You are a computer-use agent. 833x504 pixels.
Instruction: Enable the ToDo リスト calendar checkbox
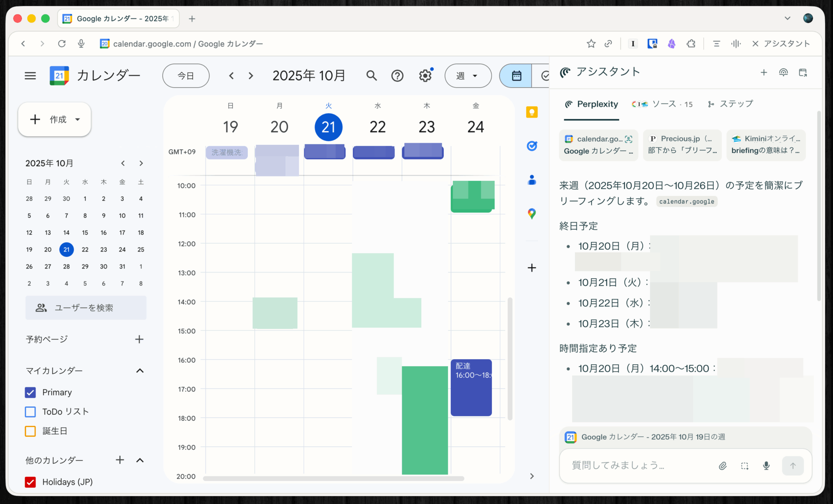click(30, 412)
